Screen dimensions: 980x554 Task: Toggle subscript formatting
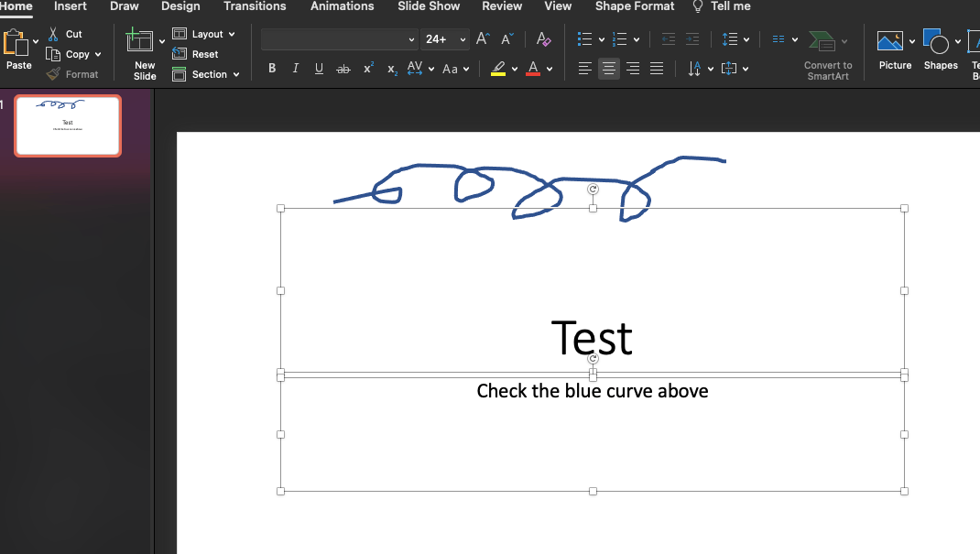coord(392,70)
